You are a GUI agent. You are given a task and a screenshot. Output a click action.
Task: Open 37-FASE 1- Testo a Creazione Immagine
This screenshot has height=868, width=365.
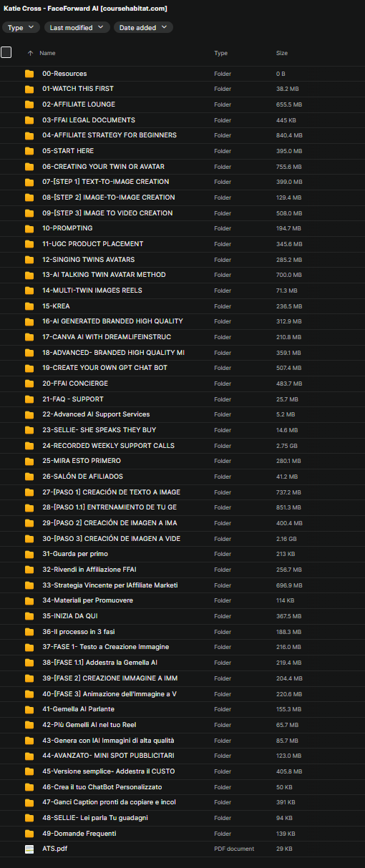click(x=106, y=647)
